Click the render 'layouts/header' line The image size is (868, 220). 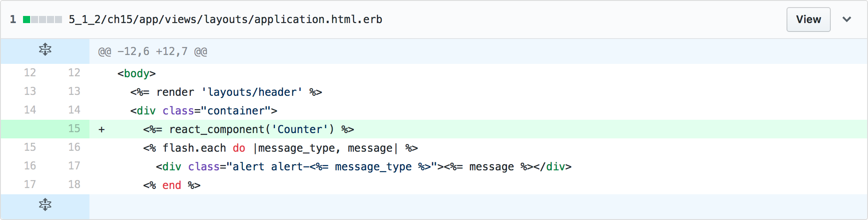pyautogui.click(x=226, y=92)
